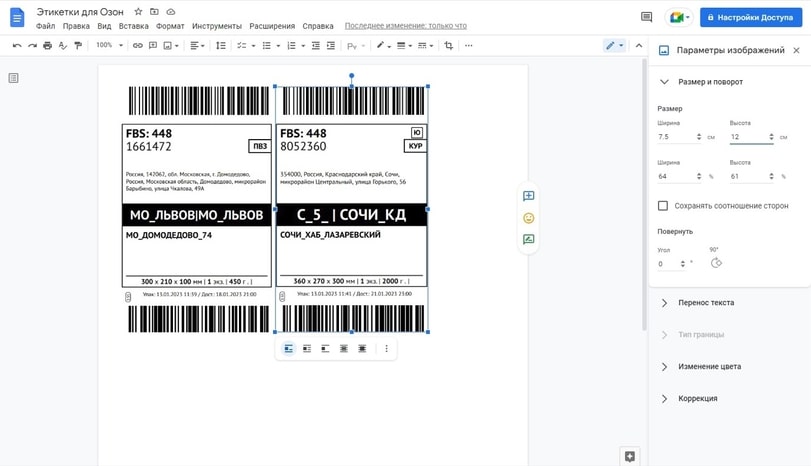Click the rotate 90° button
The width and height of the screenshot is (811, 466).
tap(716, 263)
